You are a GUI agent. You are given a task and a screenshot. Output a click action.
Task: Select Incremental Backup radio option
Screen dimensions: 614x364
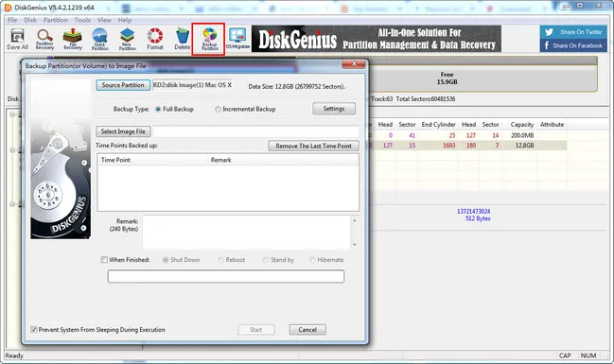pos(246,109)
